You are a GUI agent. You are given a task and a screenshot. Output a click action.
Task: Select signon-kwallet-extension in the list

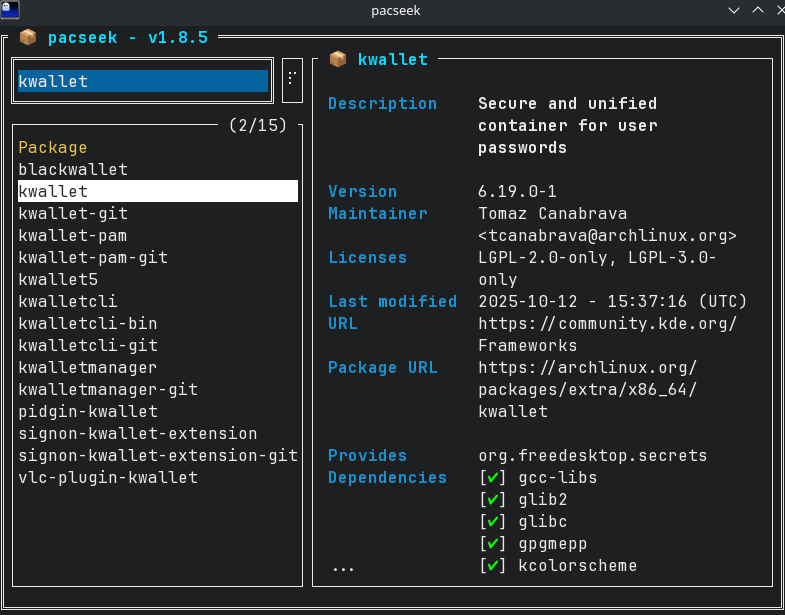(138, 434)
